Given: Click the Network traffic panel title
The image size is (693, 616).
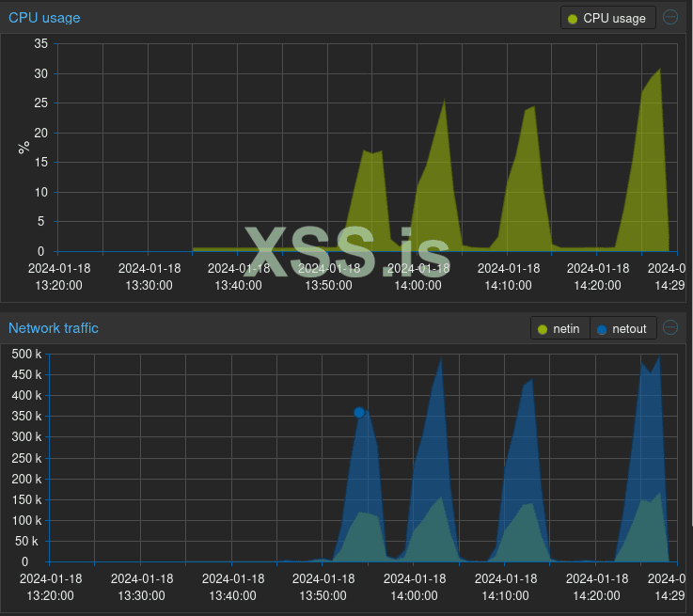Looking at the screenshot, I should coord(54,328).
